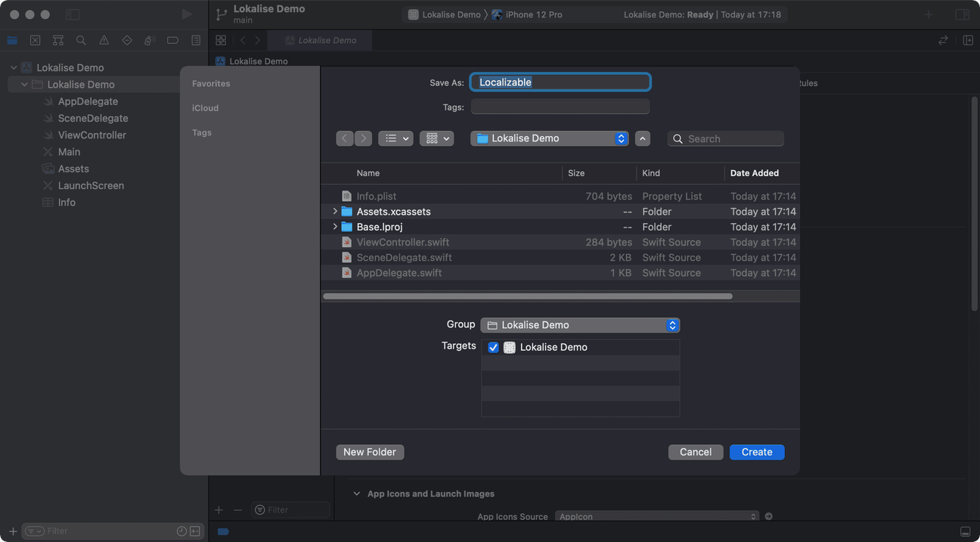The width and height of the screenshot is (980, 542).
Task: Expand the Assets.xcassets folder
Action: click(335, 212)
